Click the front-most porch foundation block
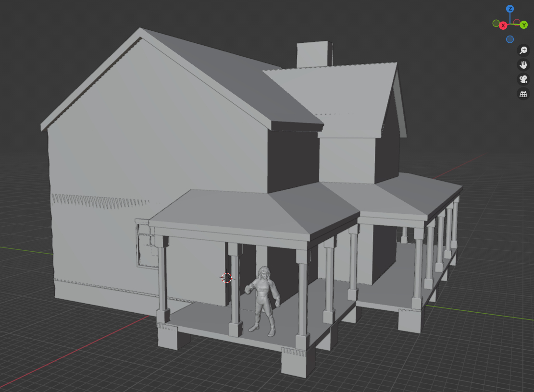This screenshot has height=392, width=534. coord(298,362)
